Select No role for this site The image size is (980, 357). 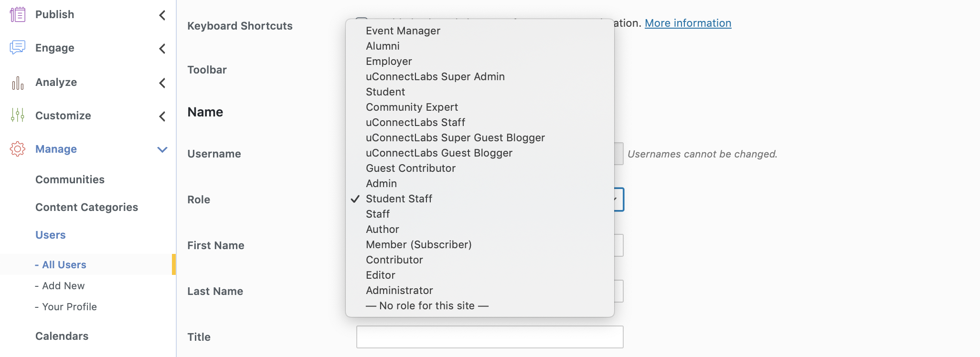click(x=427, y=305)
